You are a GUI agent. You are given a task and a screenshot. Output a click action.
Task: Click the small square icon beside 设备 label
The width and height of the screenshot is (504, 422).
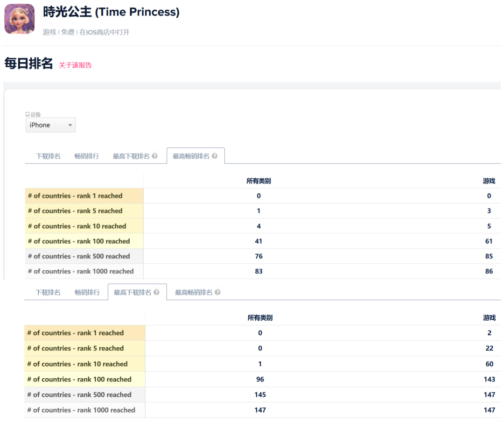28,114
